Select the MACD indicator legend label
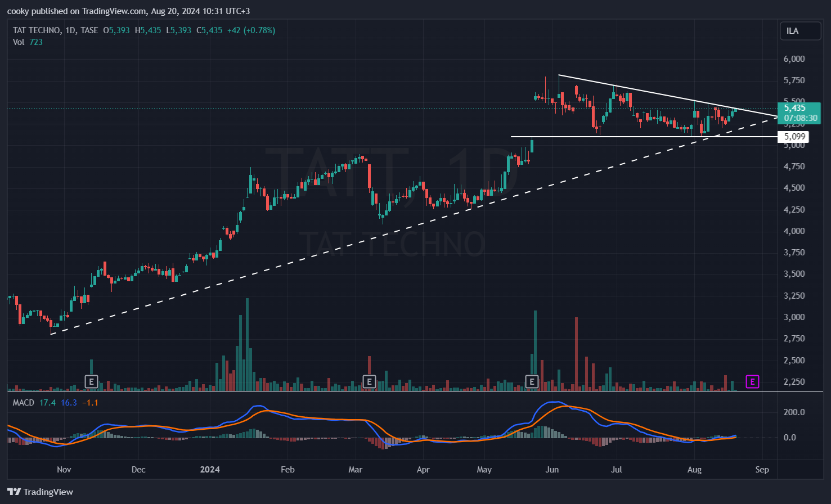The height and width of the screenshot is (504, 831). click(24, 403)
